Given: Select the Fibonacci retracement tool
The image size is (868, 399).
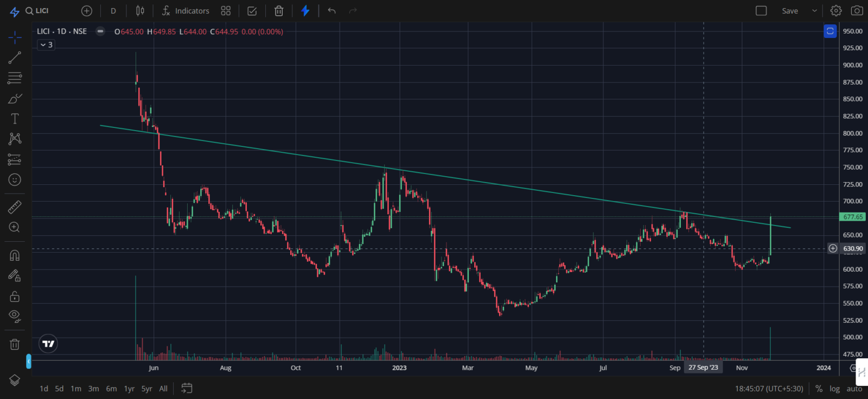Looking at the screenshot, I should (x=15, y=78).
